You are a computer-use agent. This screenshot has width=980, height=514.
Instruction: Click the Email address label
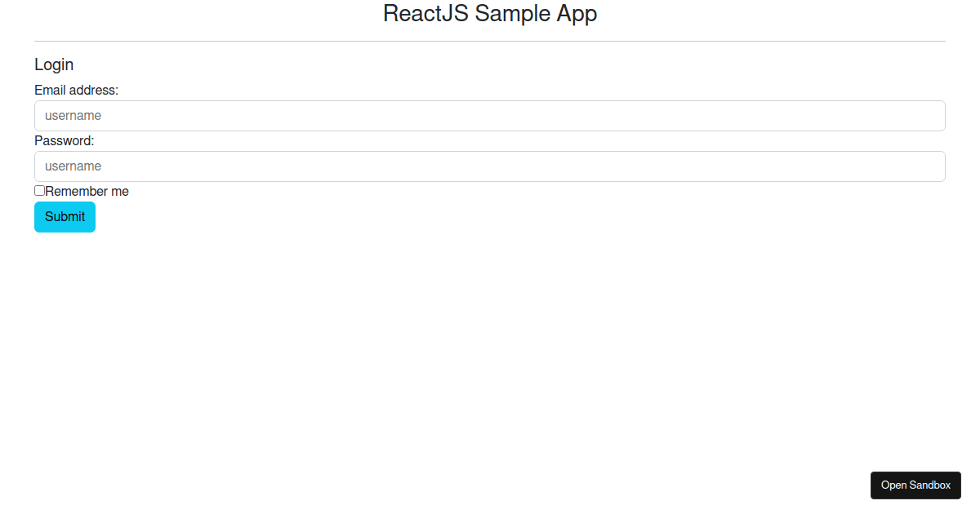(76, 90)
